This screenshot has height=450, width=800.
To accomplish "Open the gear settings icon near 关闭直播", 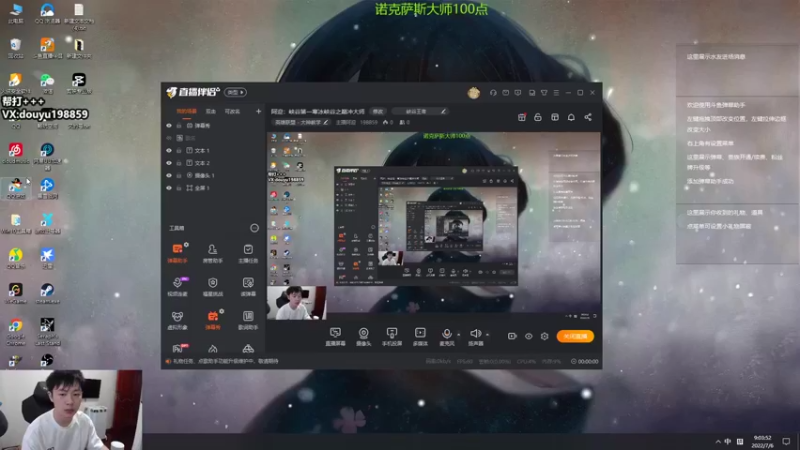I will point(544,336).
